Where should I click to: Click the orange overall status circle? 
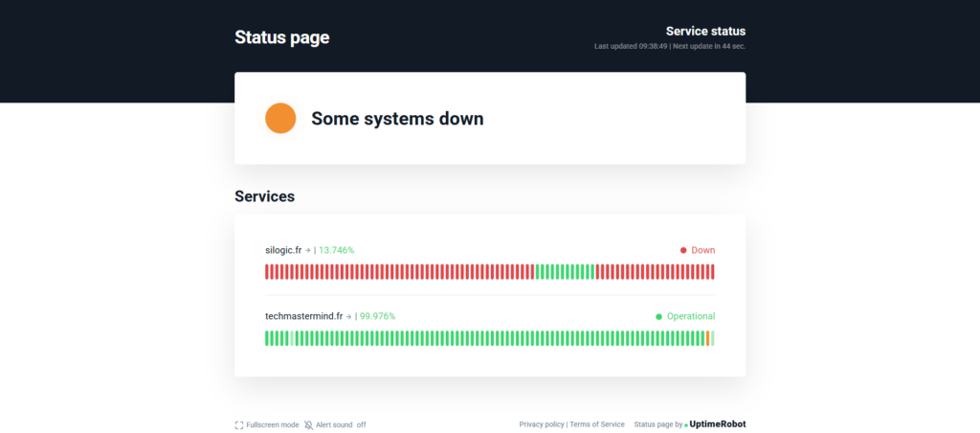[280, 119]
